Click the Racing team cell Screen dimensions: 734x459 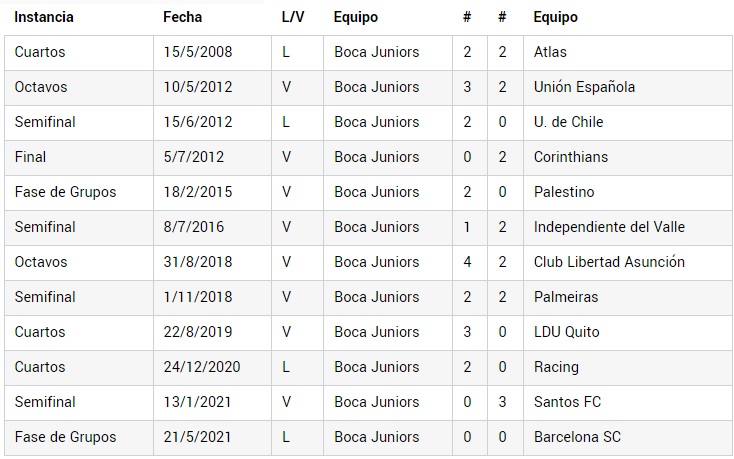coord(556,367)
